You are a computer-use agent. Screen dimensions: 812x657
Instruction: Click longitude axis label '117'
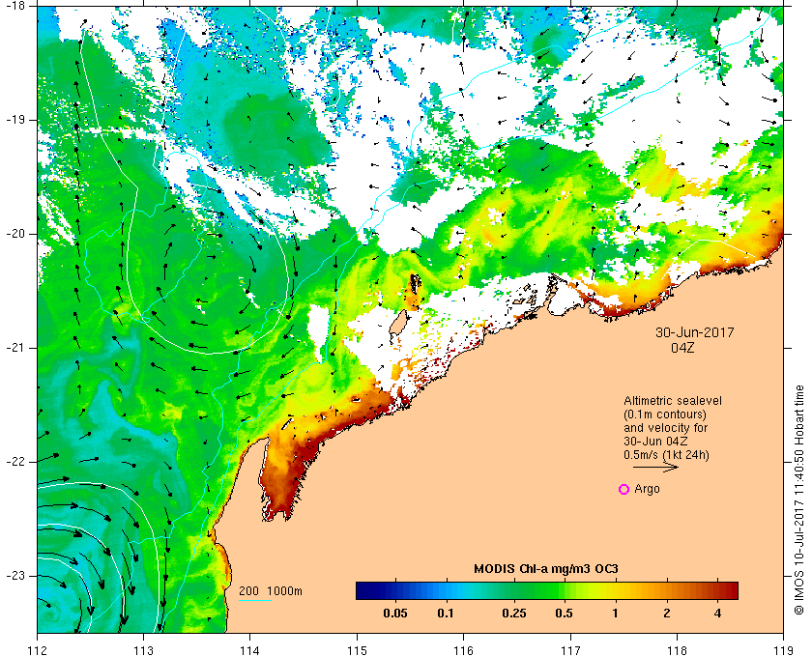coord(570,650)
